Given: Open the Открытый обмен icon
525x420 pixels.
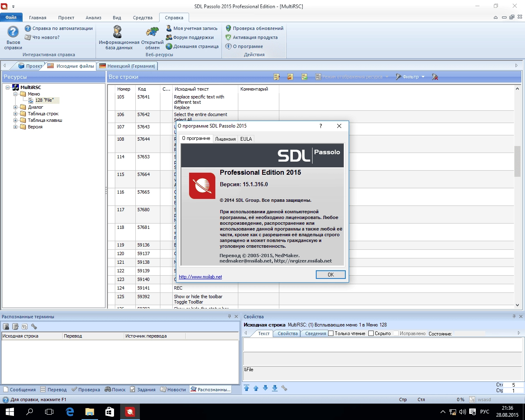Looking at the screenshot, I should tap(152, 37).
